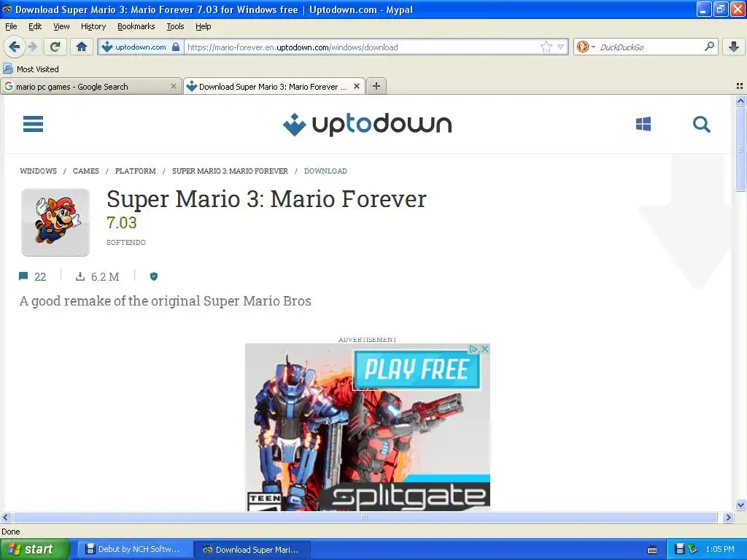Open the Most Visited bookmarks folder

(31, 69)
